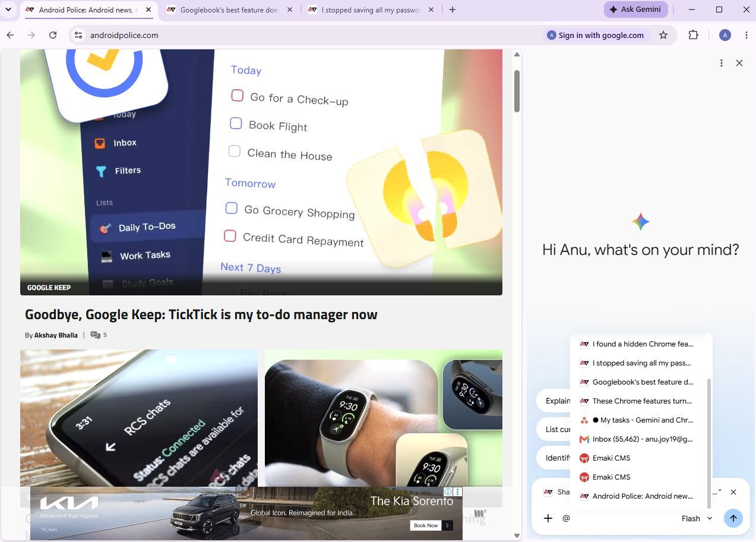Select 'These Chrome features turn...' entry
The height and width of the screenshot is (542, 756).
pyautogui.click(x=640, y=401)
